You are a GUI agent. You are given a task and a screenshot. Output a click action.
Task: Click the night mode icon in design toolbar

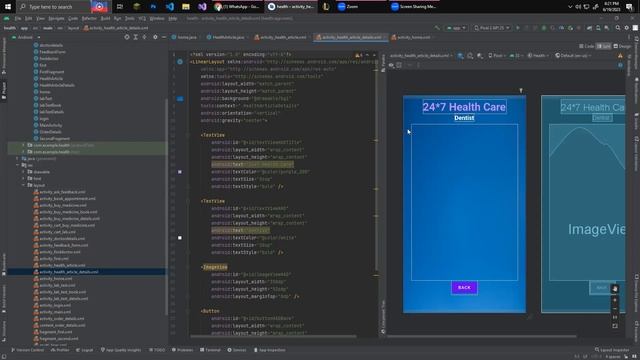[480, 56]
